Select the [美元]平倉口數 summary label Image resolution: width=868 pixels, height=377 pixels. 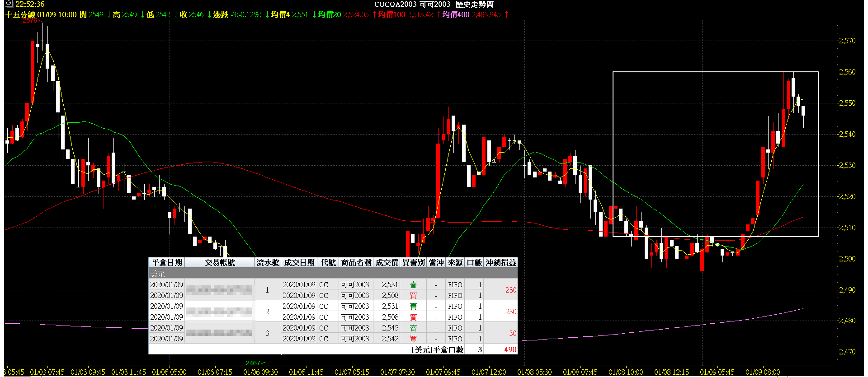[x=437, y=349]
